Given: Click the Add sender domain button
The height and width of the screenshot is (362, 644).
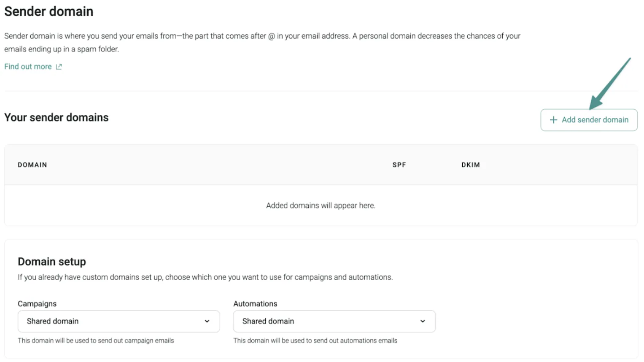Looking at the screenshot, I should coord(589,120).
